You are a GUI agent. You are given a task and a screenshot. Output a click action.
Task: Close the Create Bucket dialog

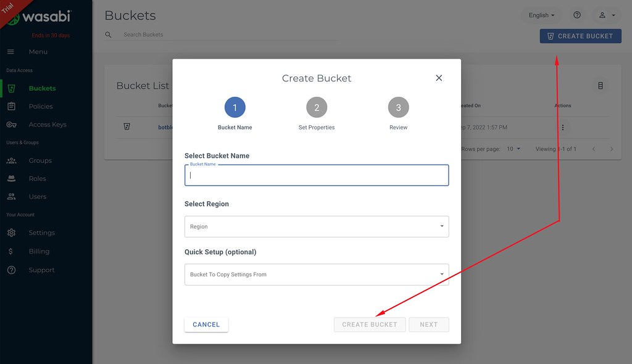439,78
